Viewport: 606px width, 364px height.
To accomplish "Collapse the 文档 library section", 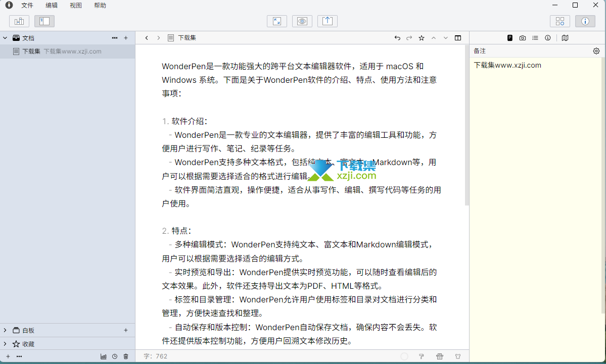I will click(5, 38).
